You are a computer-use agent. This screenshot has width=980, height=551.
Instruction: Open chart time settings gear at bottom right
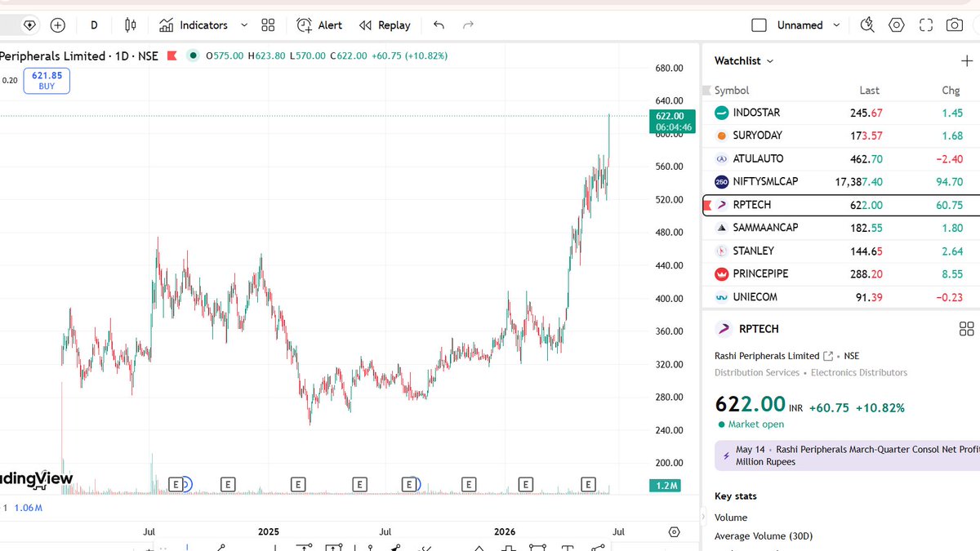[674, 531]
